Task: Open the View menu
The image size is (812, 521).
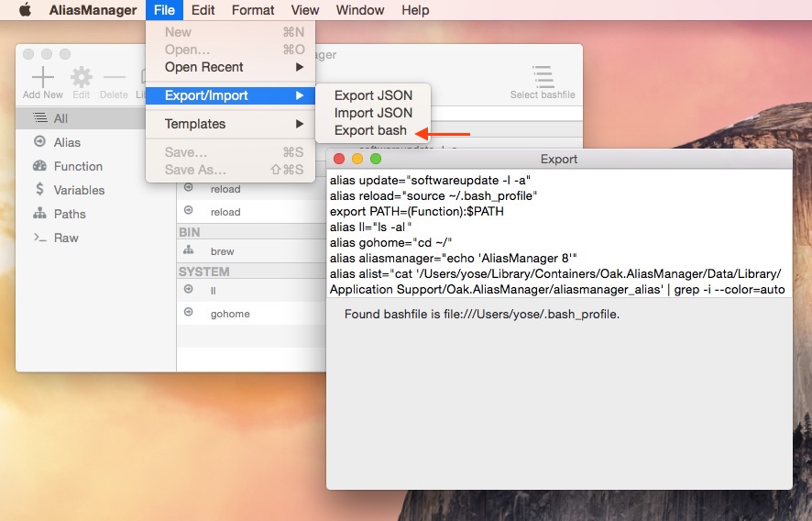Action: (x=305, y=10)
